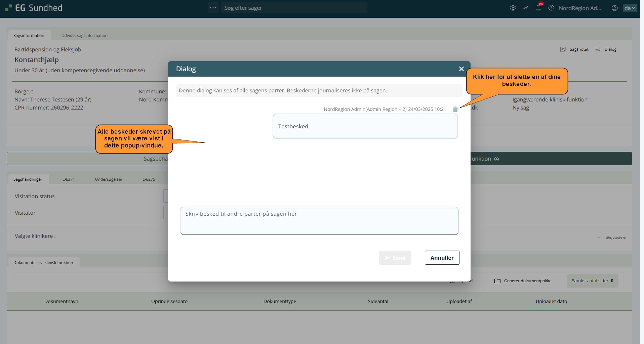Click the Tilføj klinikere link
This screenshot has height=344, width=644.
pos(612,238)
